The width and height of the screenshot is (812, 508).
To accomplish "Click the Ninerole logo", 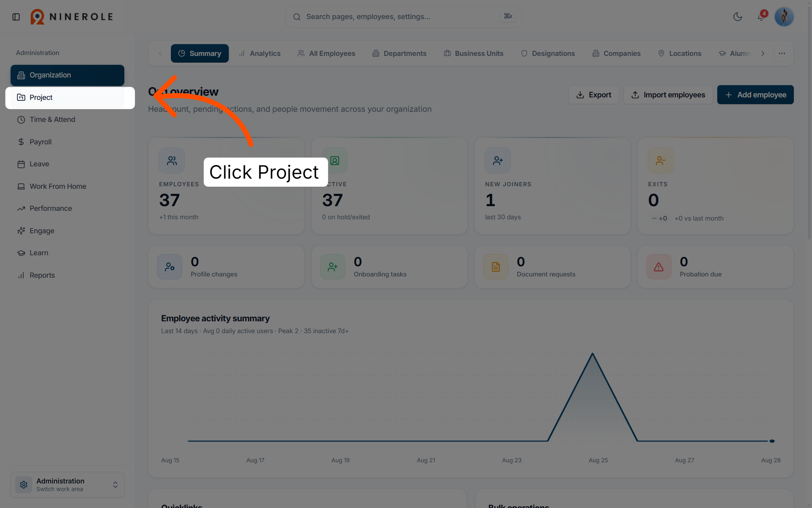I will click(72, 17).
